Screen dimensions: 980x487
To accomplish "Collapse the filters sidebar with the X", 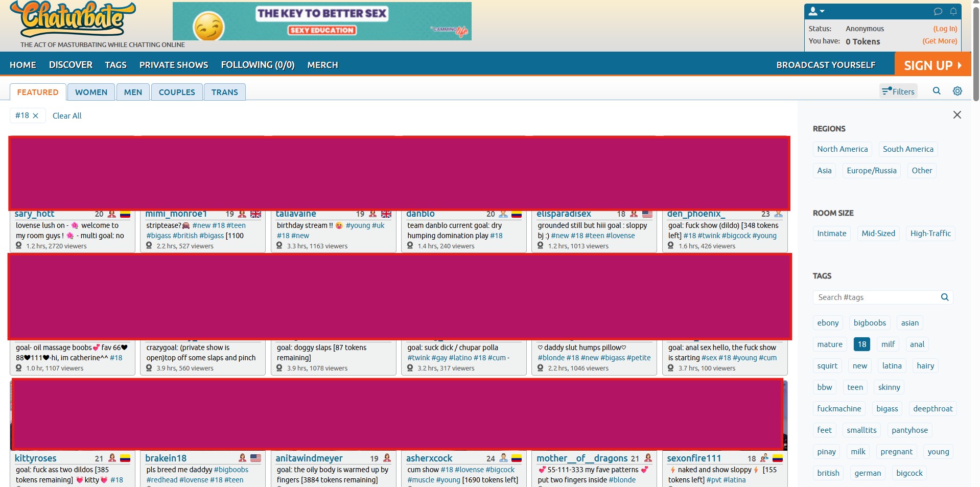I will 957,114.
